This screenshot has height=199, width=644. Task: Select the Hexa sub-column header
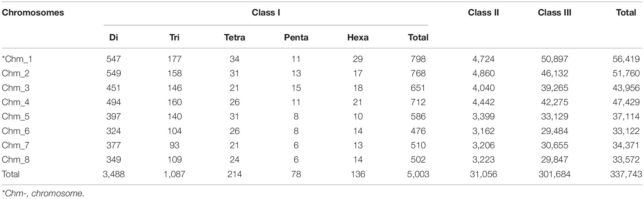click(358, 37)
